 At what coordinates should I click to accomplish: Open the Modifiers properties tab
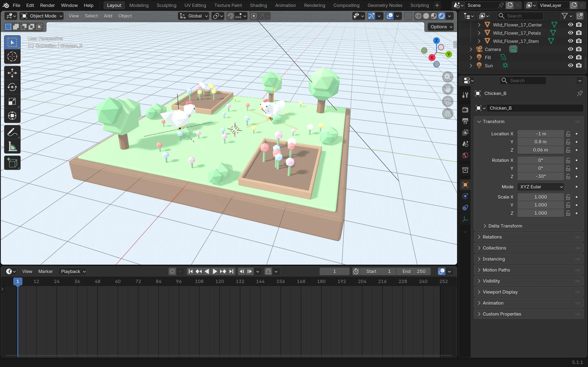click(x=465, y=196)
